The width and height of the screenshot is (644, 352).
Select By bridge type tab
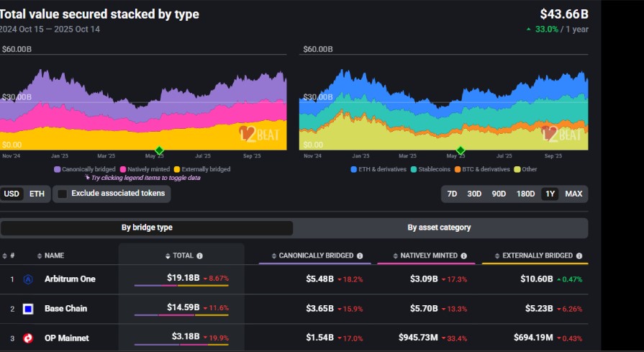[147, 227]
